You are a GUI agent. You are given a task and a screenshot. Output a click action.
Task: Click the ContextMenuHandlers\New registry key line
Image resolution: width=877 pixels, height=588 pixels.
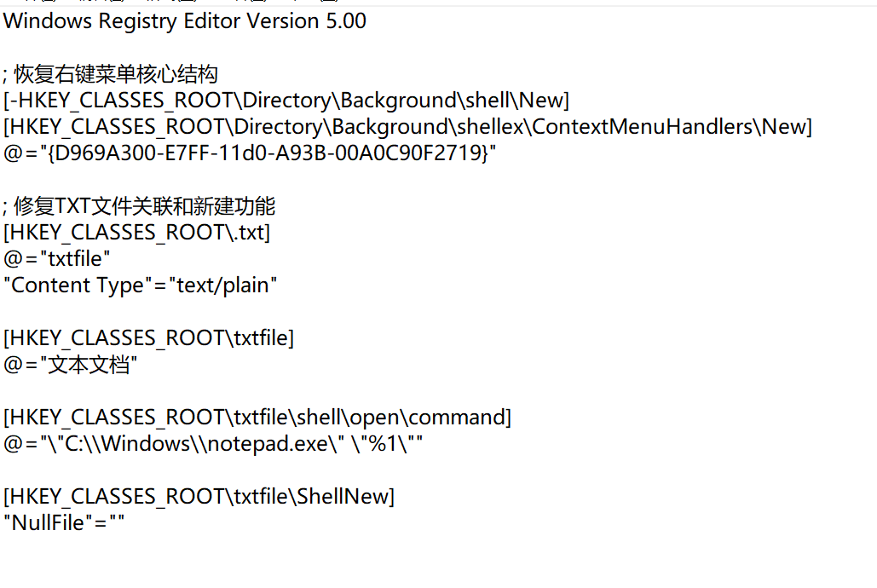click(407, 127)
